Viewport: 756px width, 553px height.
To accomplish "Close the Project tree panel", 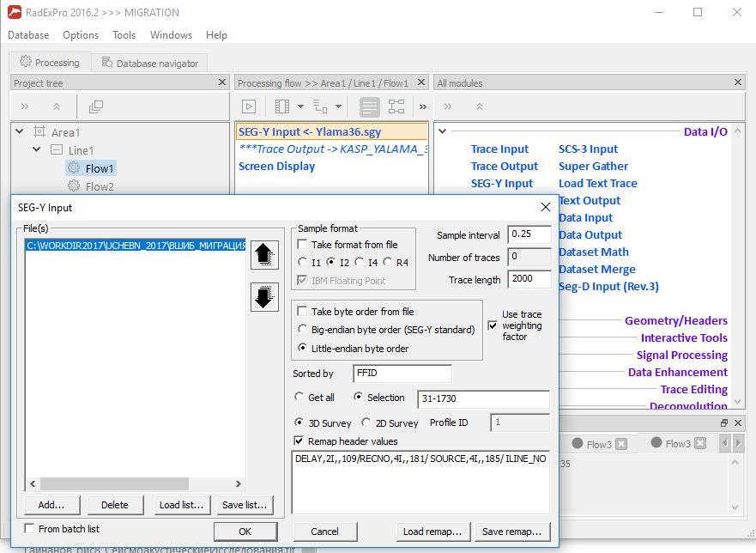I will click(x=221, y=82).
